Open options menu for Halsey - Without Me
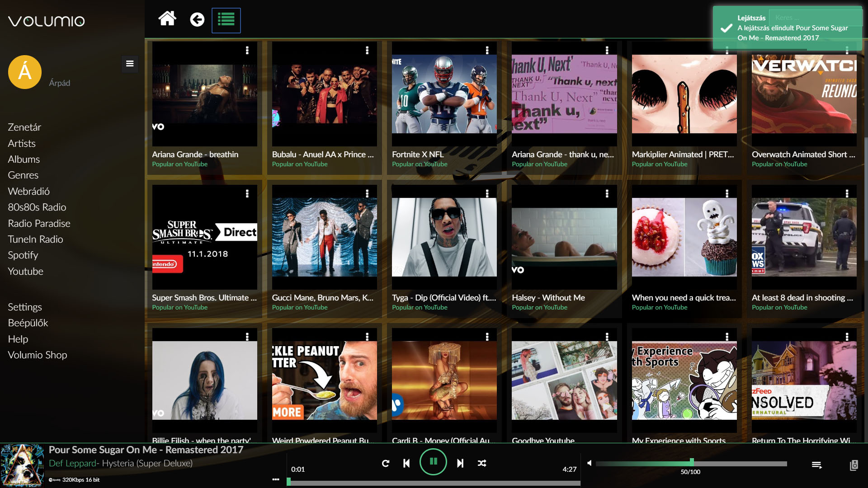The image size is (868, 488). point(607,193)
